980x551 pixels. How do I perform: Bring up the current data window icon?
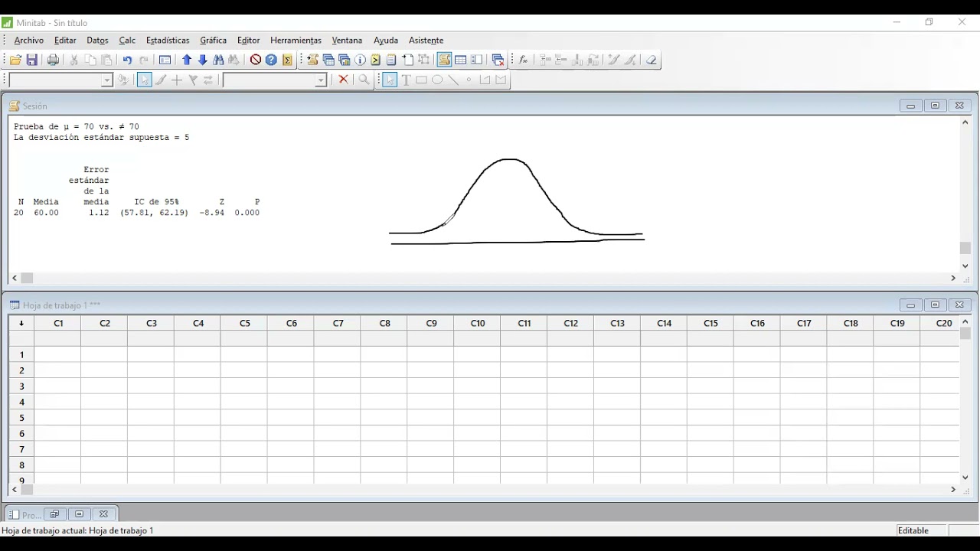[x=461, y=60]
